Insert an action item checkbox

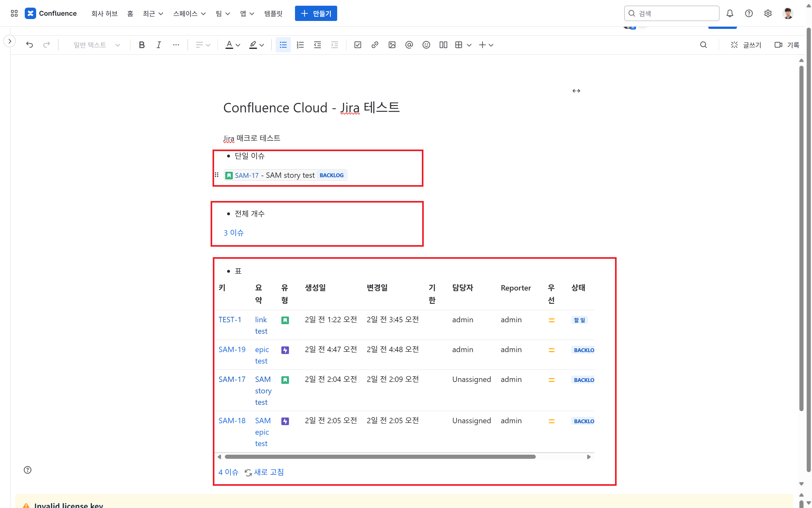coord(358,45)
